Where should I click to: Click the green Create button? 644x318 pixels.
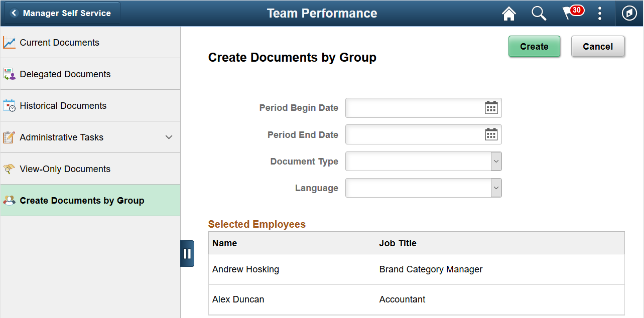click(x=534, y=47)
